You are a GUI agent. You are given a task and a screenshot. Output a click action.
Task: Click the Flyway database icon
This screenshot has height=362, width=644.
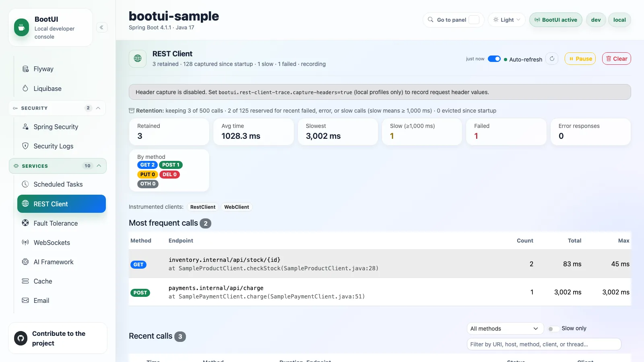click(25, 69)
